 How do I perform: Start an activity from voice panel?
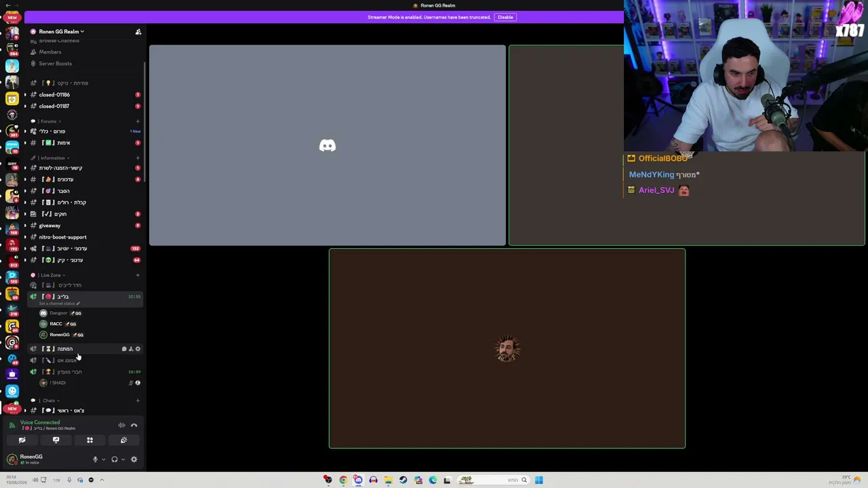[x=90, y=441]
